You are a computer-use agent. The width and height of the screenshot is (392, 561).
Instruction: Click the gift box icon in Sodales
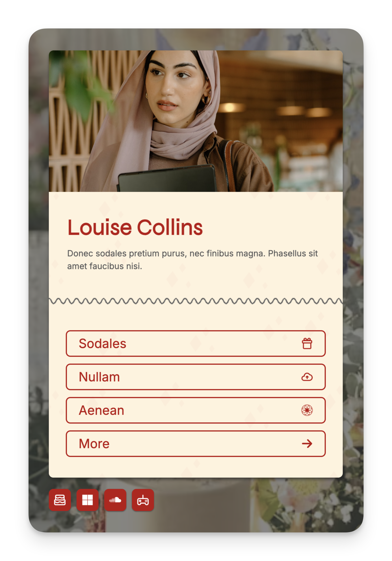(x=307, y=343)
